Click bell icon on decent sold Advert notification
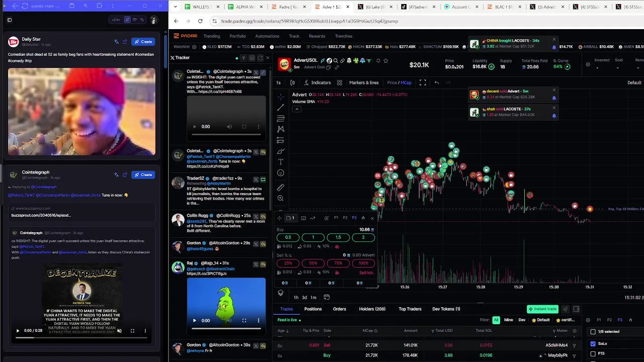The image size is (644, 362). click(554, 97)
